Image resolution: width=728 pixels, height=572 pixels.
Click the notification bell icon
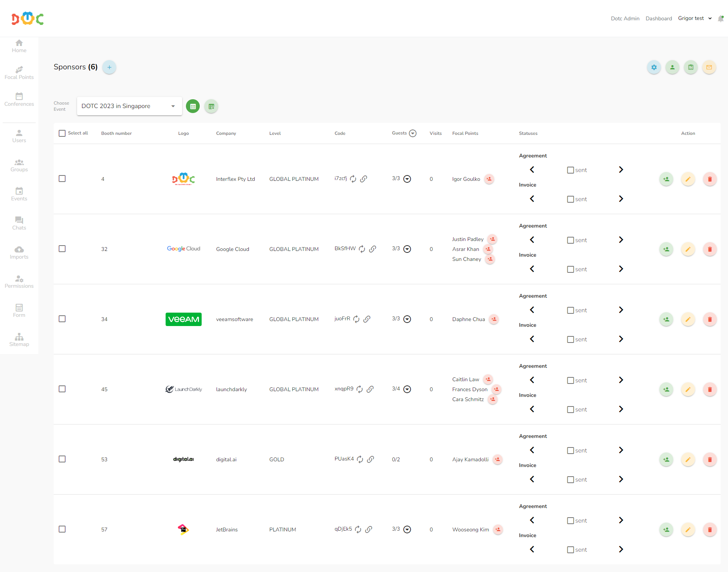coord(720,18)
